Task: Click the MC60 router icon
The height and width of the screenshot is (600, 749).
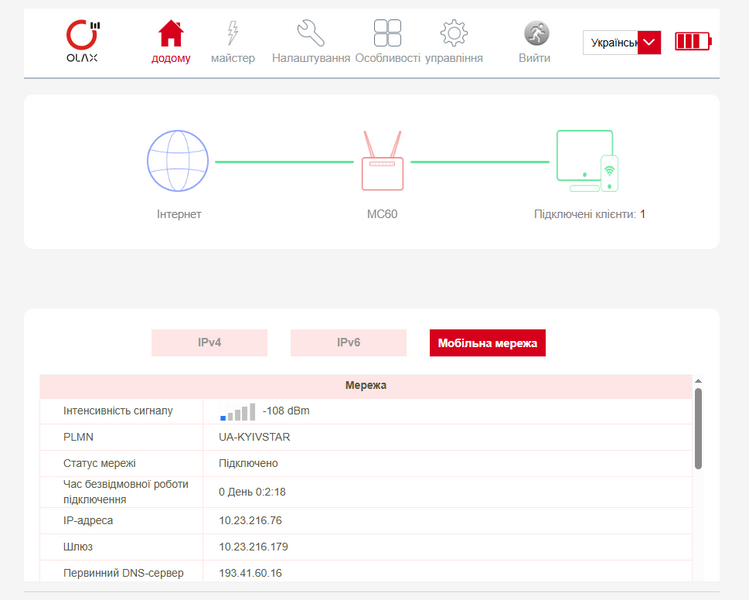Action: click(x=382, y=161)
